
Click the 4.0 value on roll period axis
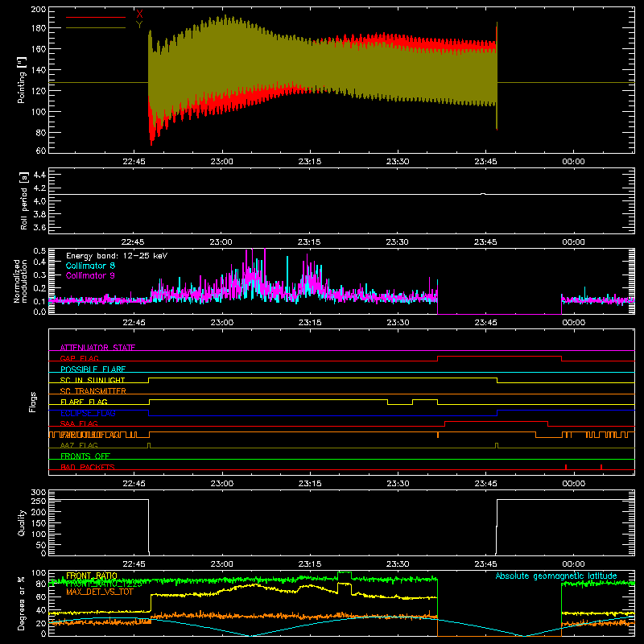(x=39, y=201)
